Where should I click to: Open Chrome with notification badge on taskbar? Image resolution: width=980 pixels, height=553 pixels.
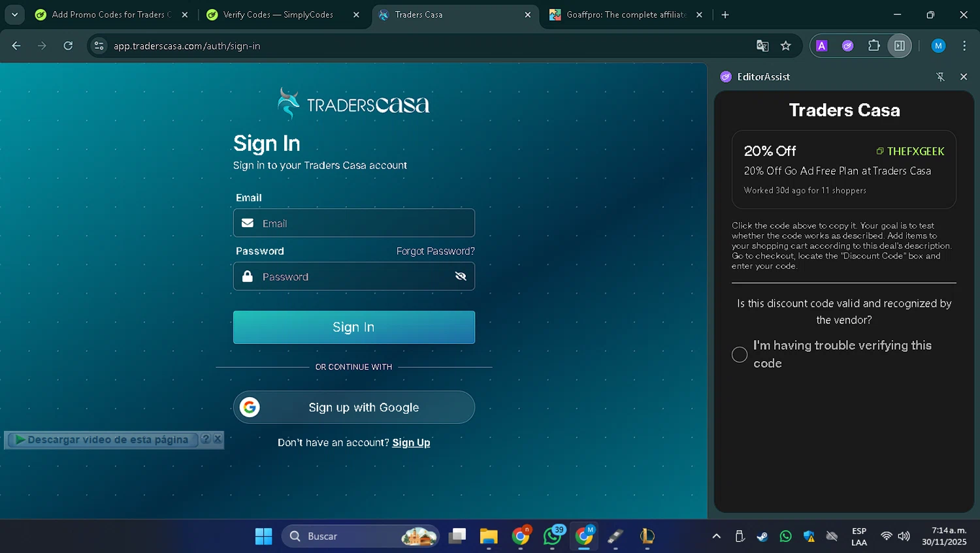tap(521, 536)
